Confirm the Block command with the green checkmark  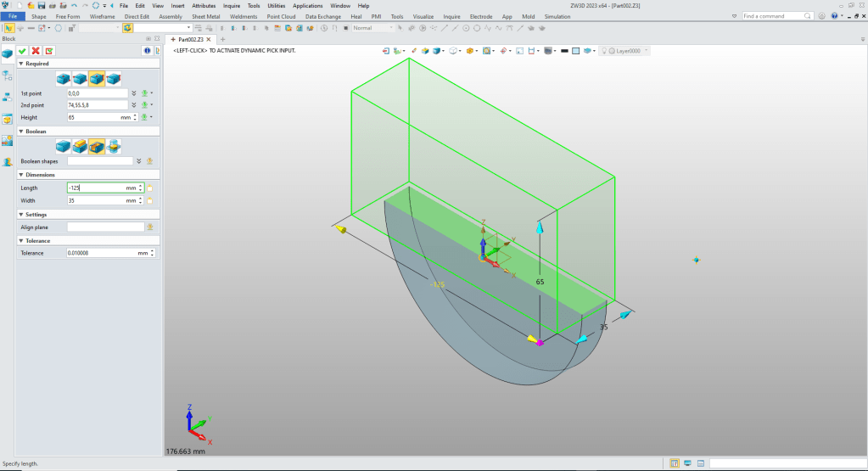[23, 51]
